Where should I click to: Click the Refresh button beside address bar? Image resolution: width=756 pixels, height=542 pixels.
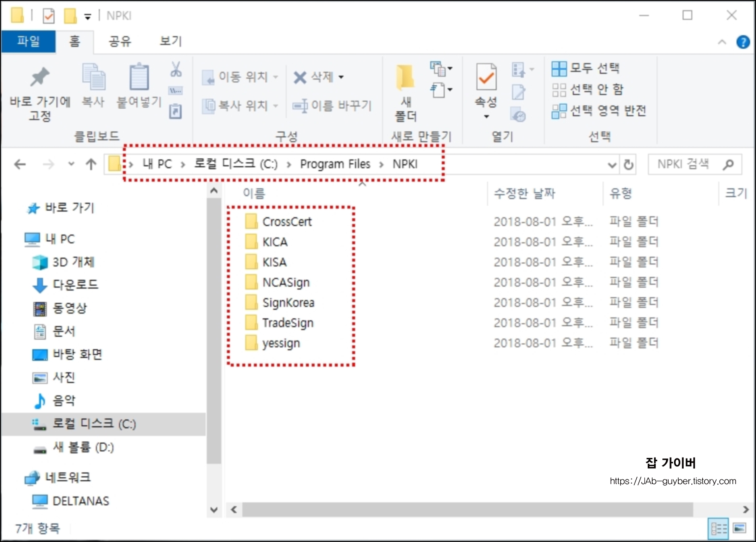point(628,165)
